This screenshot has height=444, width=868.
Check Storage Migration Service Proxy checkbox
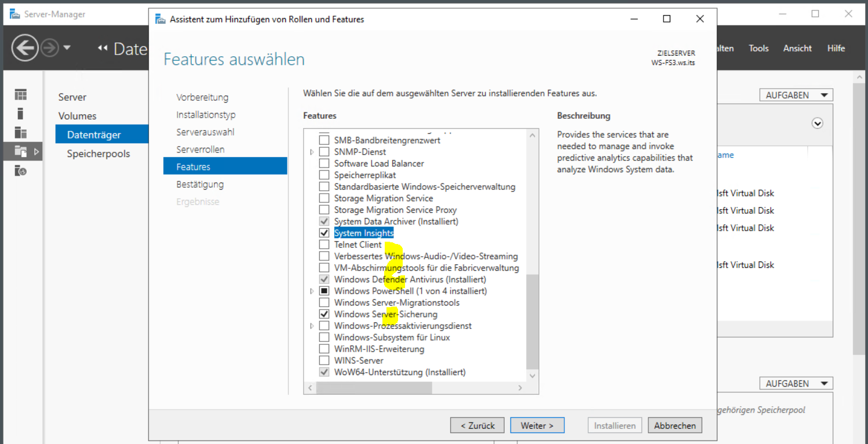[x=324, y=210]
